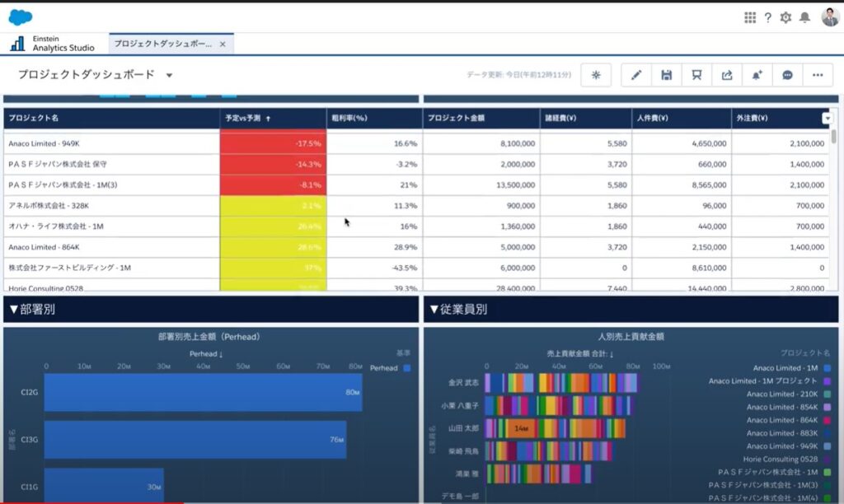The image size is (844, 504).
Task: Expand the dashboard title dropdown arrow
Action: [169, 75]
